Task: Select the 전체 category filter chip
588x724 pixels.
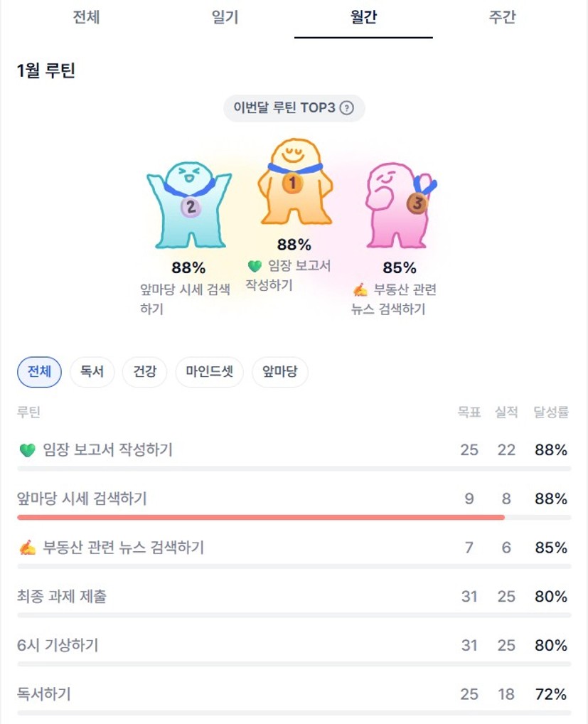Action: (x=39, y=372)
